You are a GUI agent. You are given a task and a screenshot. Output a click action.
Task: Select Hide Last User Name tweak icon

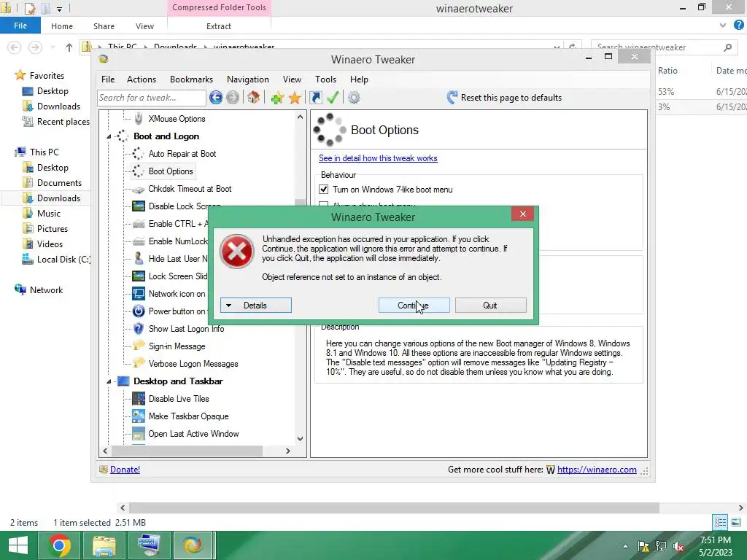pos(139,259)
